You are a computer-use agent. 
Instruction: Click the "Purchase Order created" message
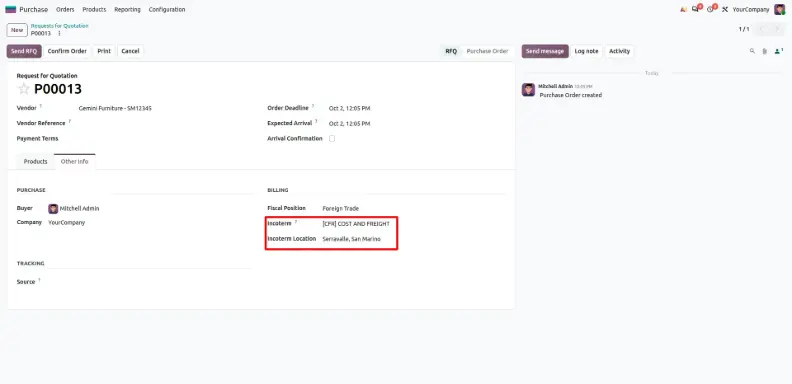570,95
